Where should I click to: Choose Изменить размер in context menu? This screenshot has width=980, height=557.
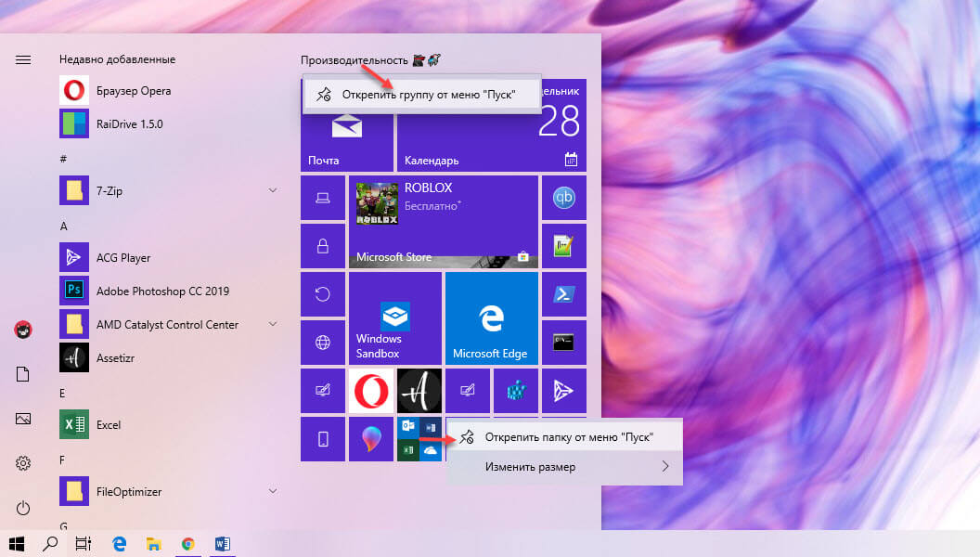564,467
